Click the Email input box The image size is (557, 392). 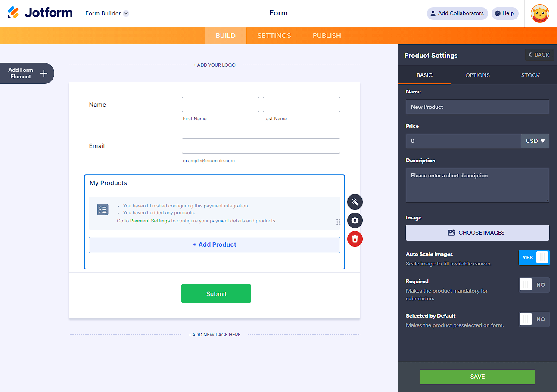tap(261, 146)
